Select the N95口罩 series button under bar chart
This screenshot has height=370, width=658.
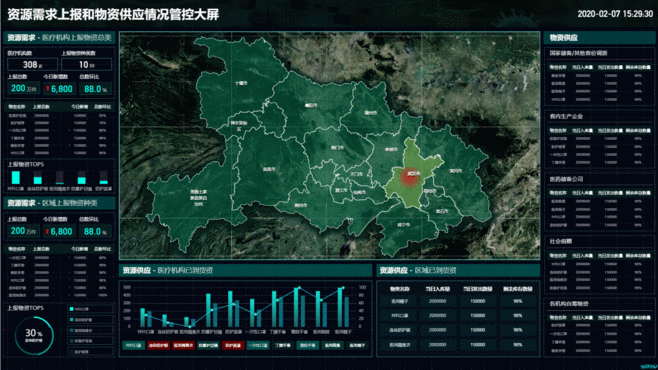click(x=133, y=345)
